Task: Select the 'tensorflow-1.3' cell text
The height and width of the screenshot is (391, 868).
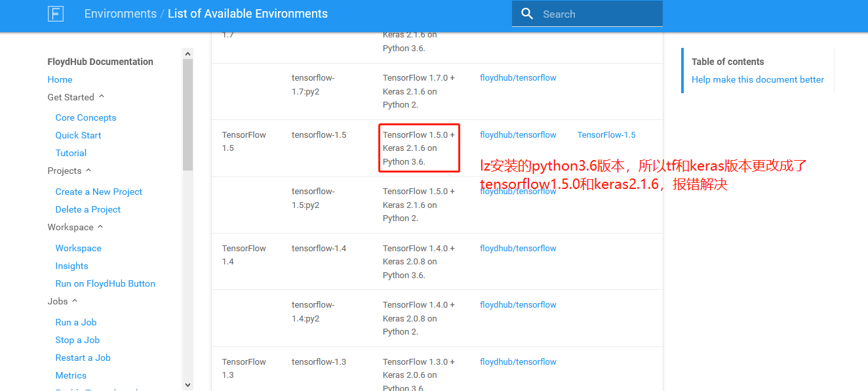Action: click(x=319, y=361)
